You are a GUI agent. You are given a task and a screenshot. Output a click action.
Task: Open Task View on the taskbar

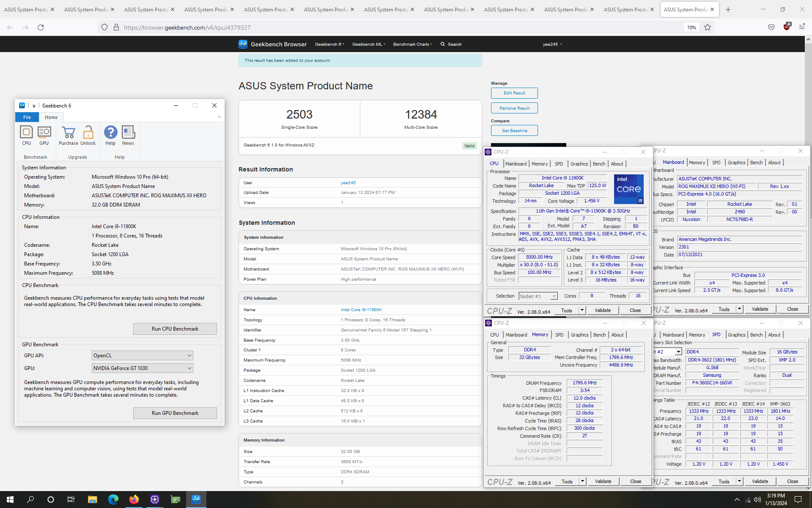pos(71,500)
